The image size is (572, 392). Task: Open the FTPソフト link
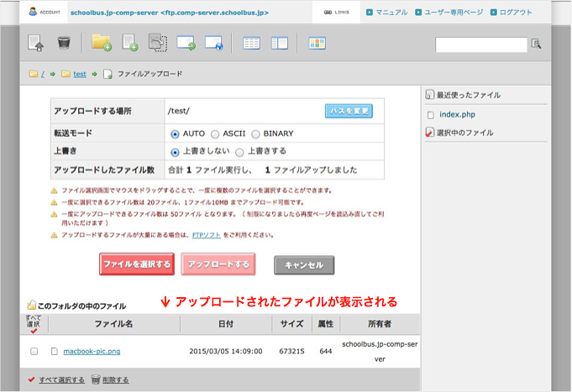tap(207, 235)
